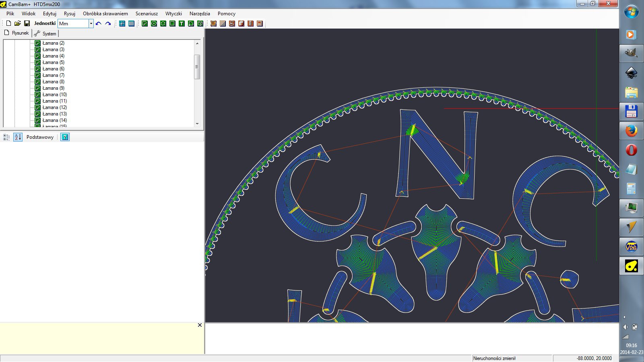This screenshot has width=644, height=362.
Task: Open property help with question mark icon
Action: (x=65, y=137)
